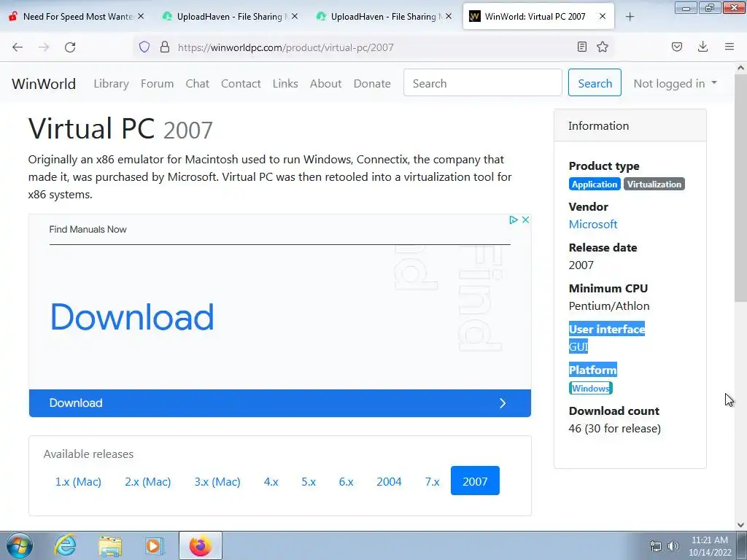747x560 pixels.
Task: Click the large Download ad text
Action: (132, 316)
